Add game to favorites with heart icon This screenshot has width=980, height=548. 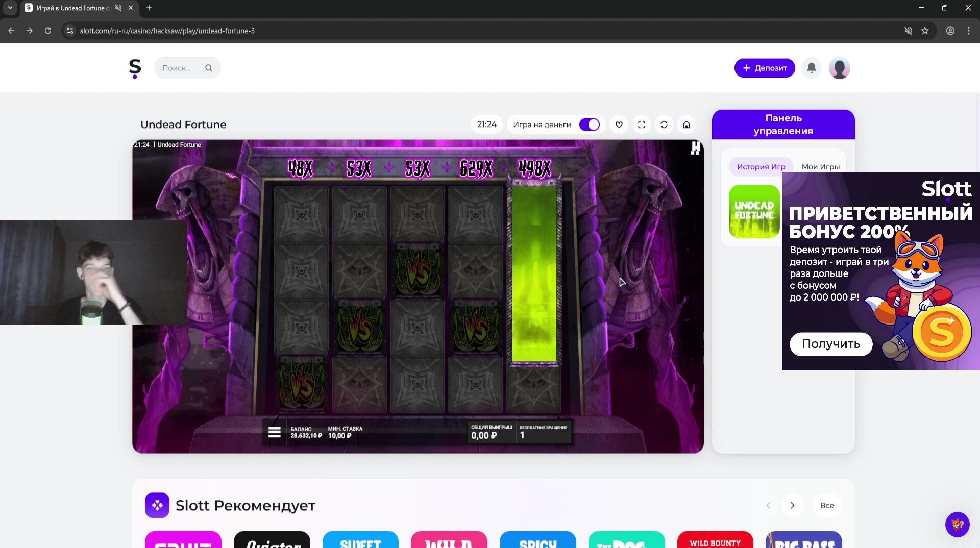click(619, 124)
